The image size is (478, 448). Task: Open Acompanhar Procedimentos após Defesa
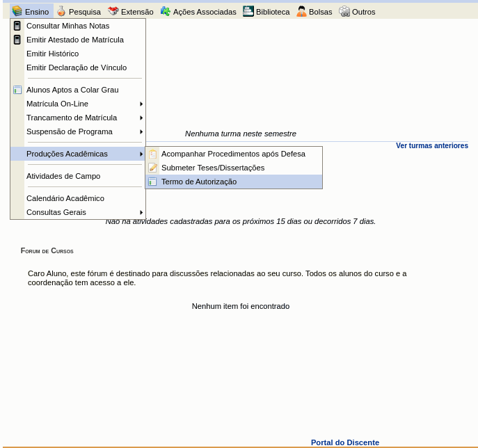(233, 154)
